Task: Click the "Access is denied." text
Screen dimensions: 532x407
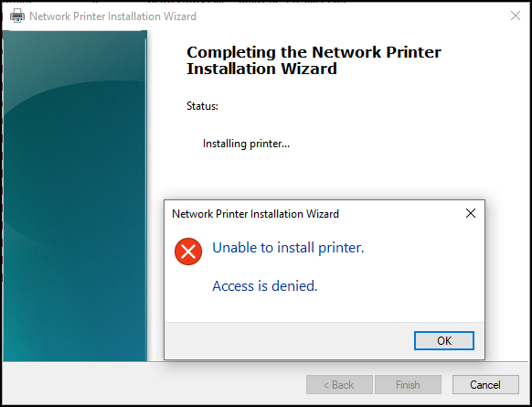Action: pyautogui.click(x=265, y=286)
